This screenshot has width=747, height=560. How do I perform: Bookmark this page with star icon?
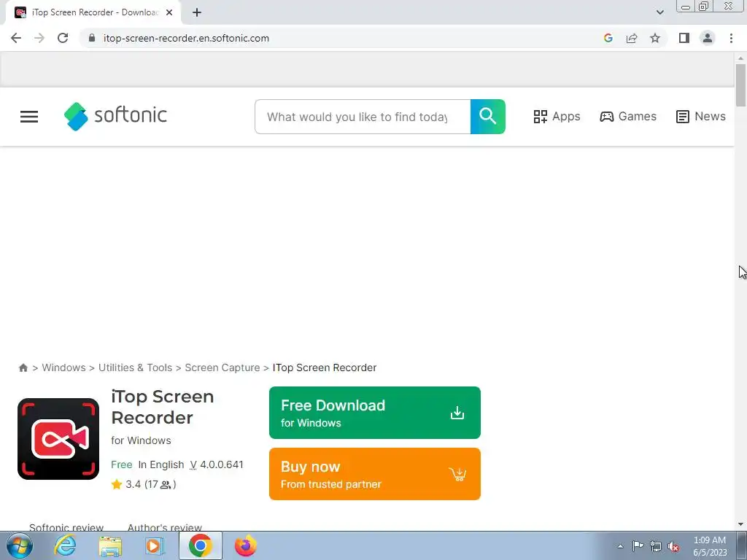(x=655, y=38)
